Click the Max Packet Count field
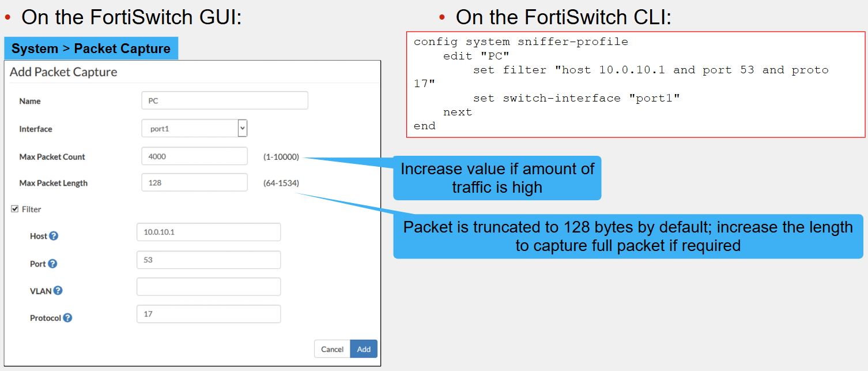868x371 pixels. [194, 156]
